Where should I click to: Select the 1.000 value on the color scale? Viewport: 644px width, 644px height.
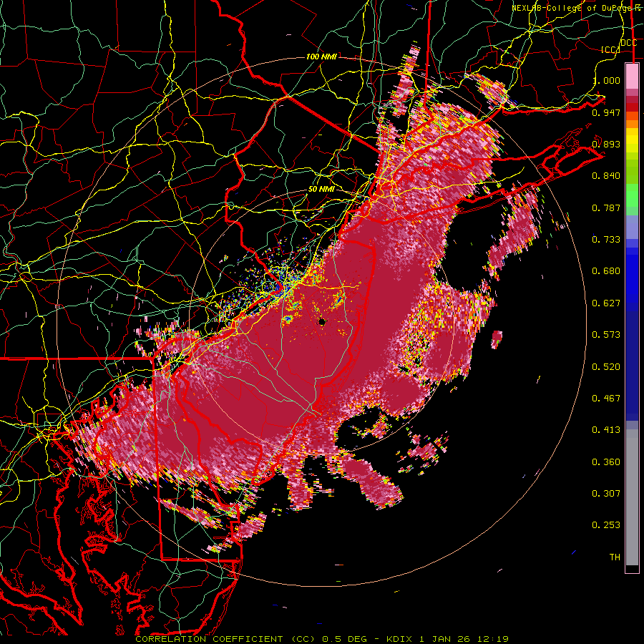point(606,80)
